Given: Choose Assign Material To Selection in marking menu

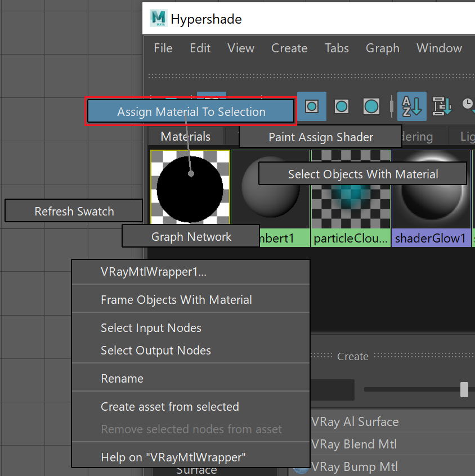Looking at the screenshot, I should [x=191, y=111].
